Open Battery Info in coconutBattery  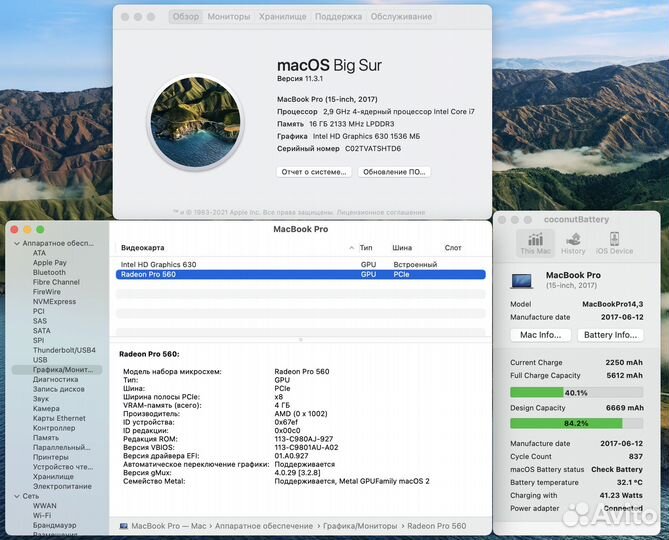coord(611,335)
